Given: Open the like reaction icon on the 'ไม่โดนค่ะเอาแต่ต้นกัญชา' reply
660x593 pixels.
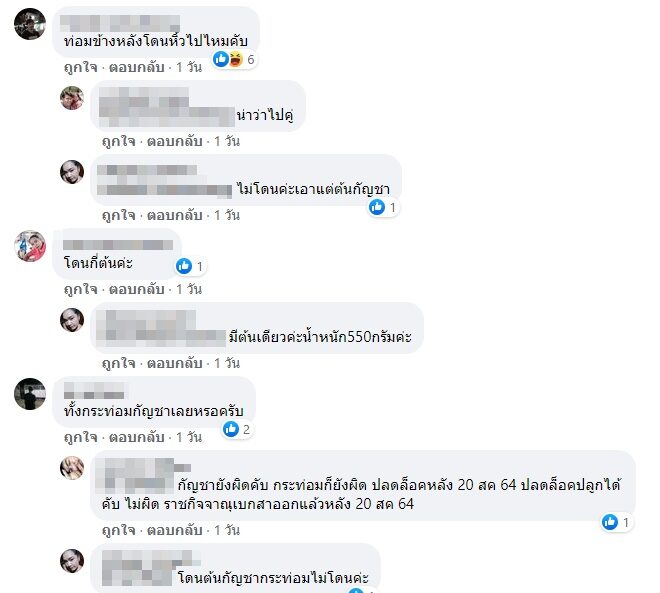Looking at the screenshot, I should [x=377, y=207].
